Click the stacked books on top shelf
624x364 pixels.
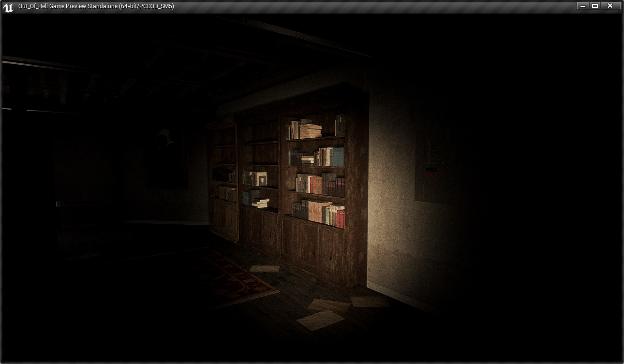click(x=310, y=131)
